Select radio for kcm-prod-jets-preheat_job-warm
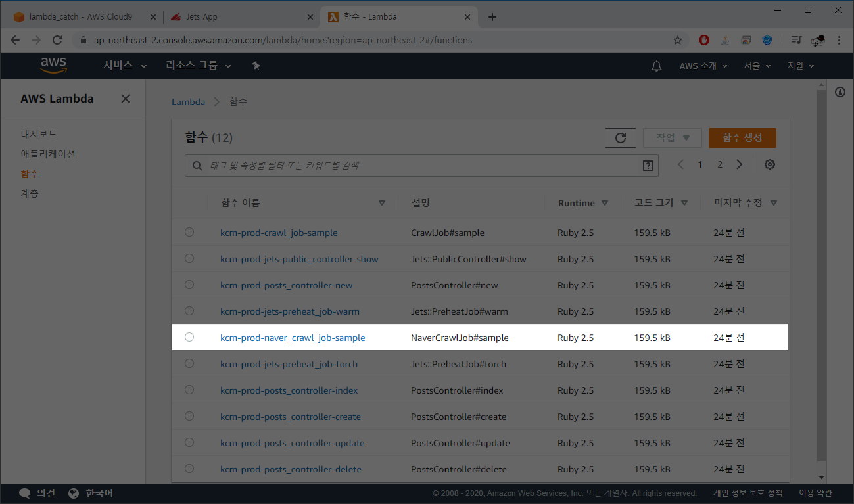This screenshot has height=504, width=854. click(x=189, y=311)
